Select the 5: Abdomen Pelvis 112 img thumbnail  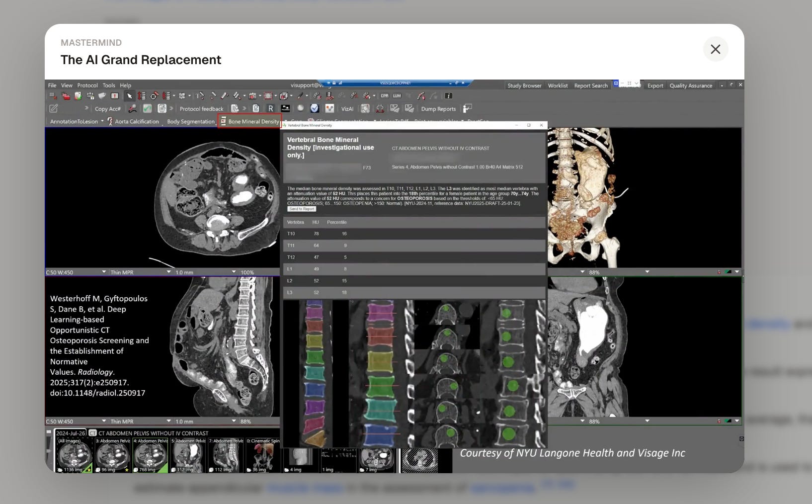[x=188, y=455]
